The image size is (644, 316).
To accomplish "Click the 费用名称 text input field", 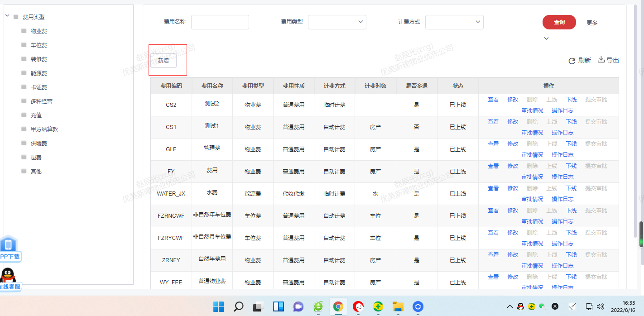I will click(x=220, y=22).
